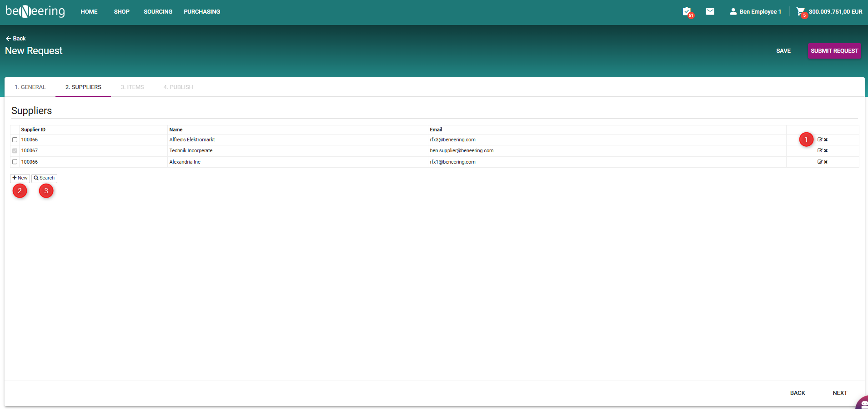Open the mail envelope icon

[x=710, y=11]
